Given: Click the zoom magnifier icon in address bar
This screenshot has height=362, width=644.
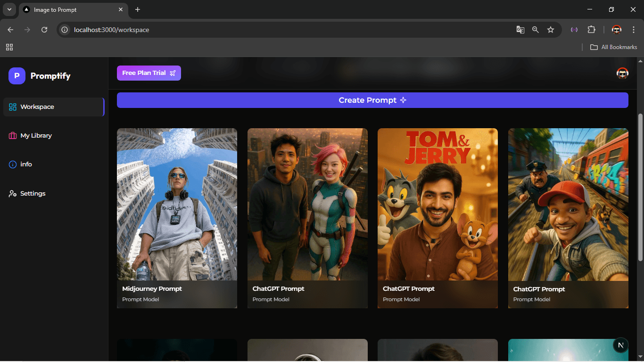Looking at the screenshot, I should coord(535,30).
